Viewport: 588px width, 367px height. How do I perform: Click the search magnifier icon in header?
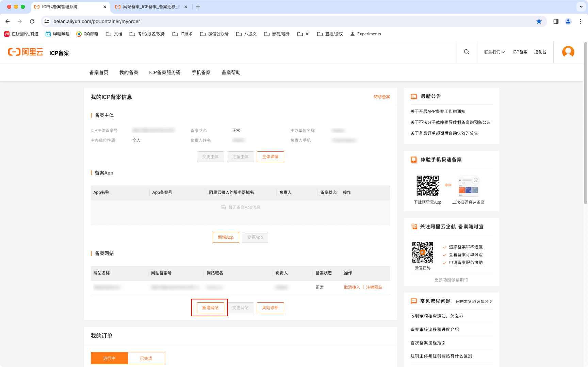(467, 52)
